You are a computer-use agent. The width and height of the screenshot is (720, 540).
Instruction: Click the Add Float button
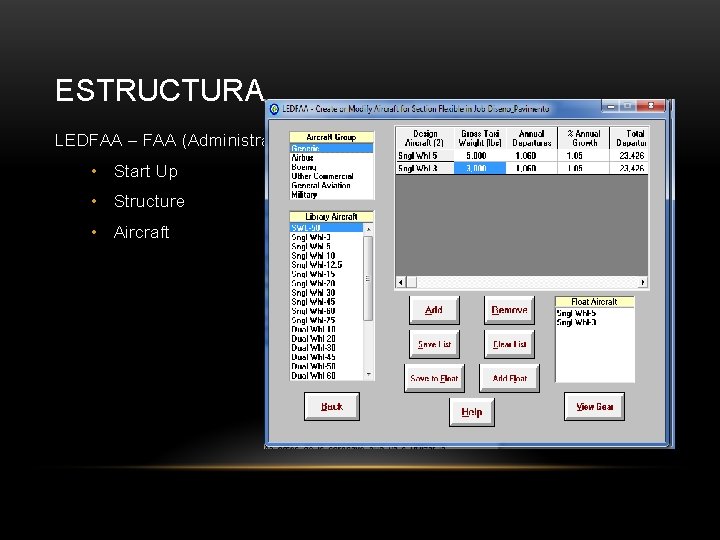[x=509, y=378]
